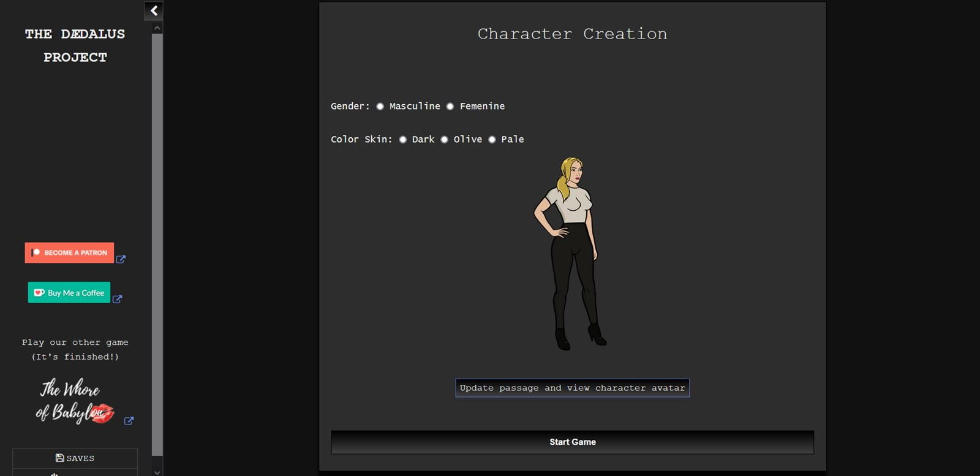
Task: Collapse the sidebar with the left chevron
Action: coord(154,10)
